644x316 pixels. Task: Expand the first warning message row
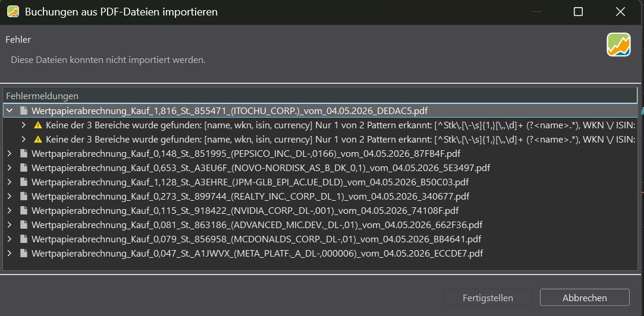point(24,125)
